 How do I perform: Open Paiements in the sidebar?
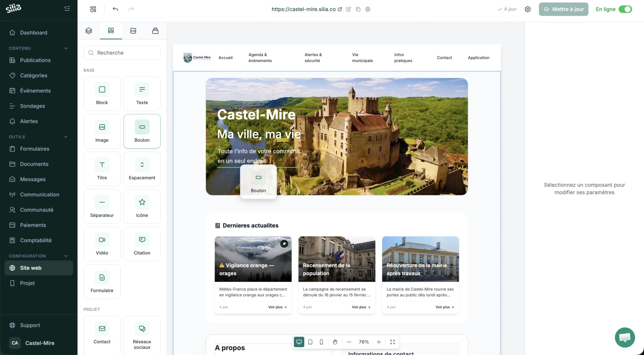point(39,225)
